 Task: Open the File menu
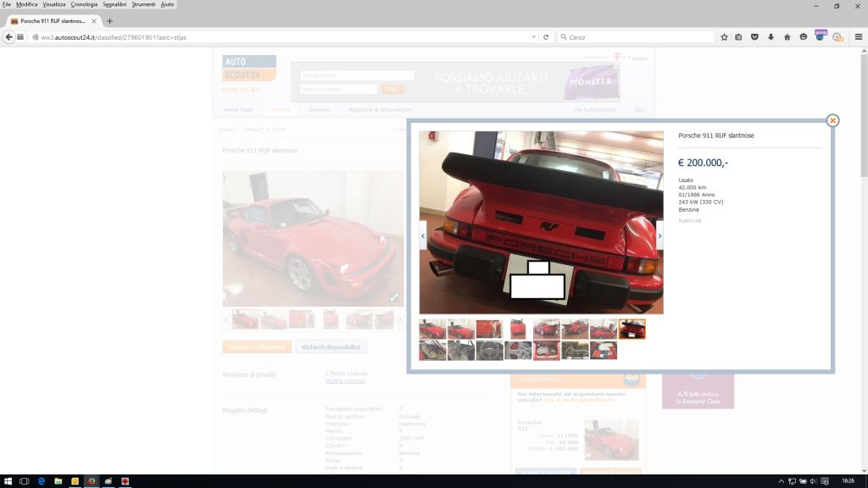coord(7,4)
